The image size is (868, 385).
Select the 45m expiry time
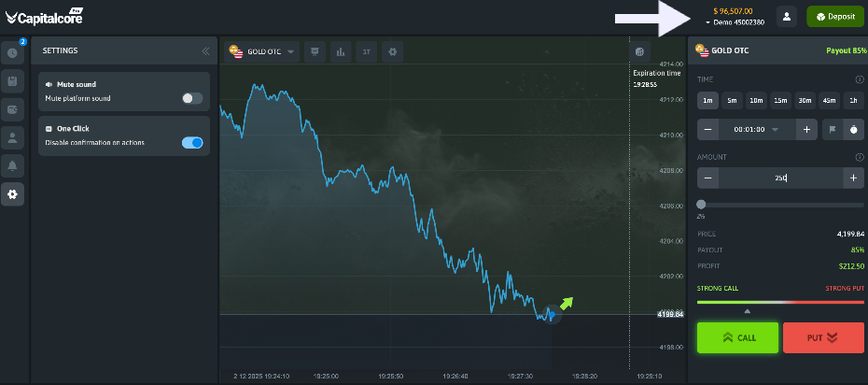829,101
